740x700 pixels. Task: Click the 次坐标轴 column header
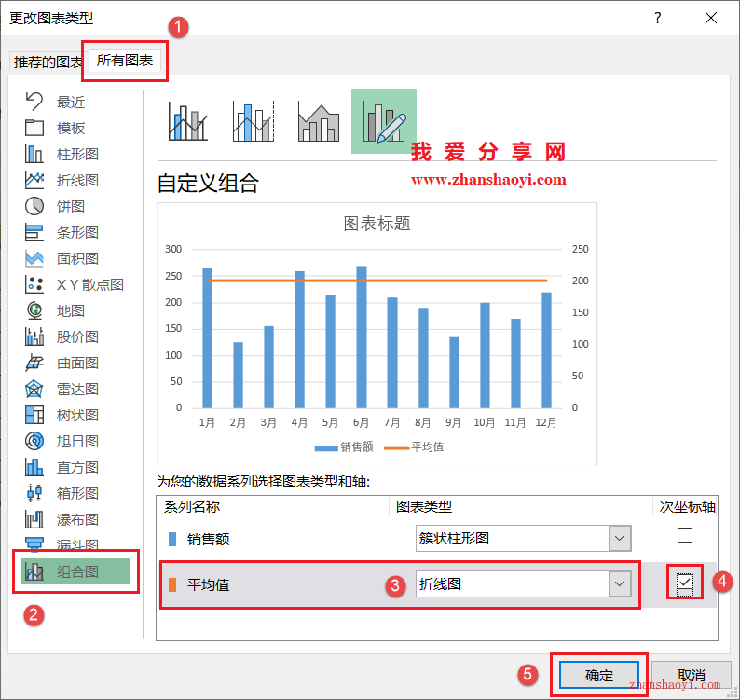click(x=687, y=506)
